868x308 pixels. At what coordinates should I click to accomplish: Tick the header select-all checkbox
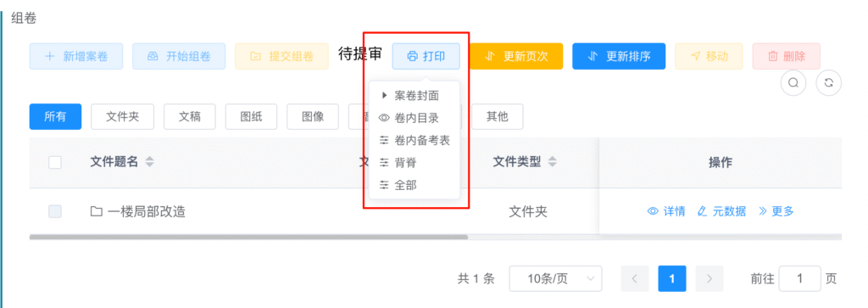[x=55, y=162]
